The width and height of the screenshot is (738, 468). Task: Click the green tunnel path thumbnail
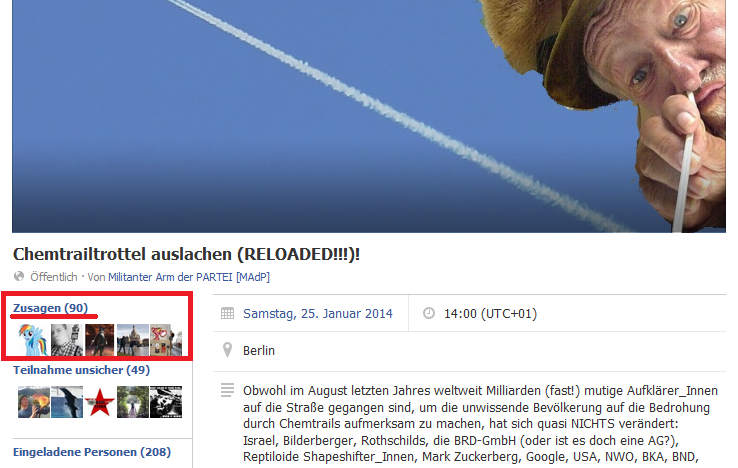pos(133,402)
